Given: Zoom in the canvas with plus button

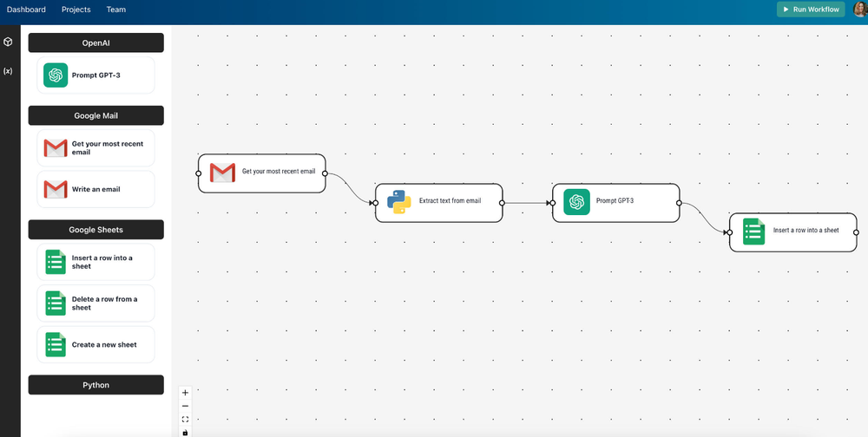Looking at the screenshot, I should 185,393.
